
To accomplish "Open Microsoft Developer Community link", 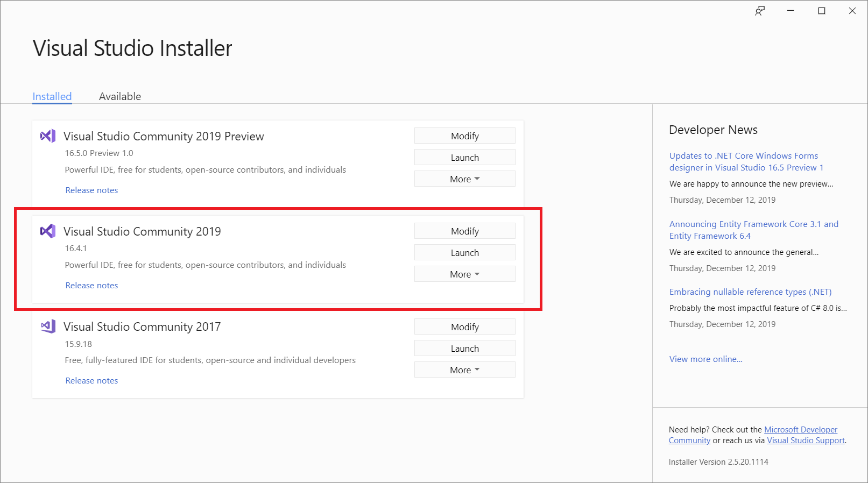I will tap(801, 430).
